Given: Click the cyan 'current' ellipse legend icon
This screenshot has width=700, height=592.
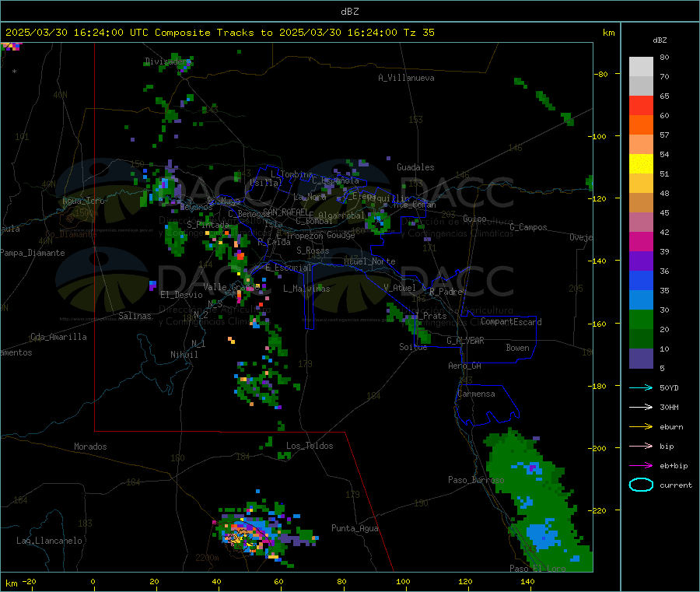Looking at the screenshot, I should pyautogui.click(x=641, y=485).
